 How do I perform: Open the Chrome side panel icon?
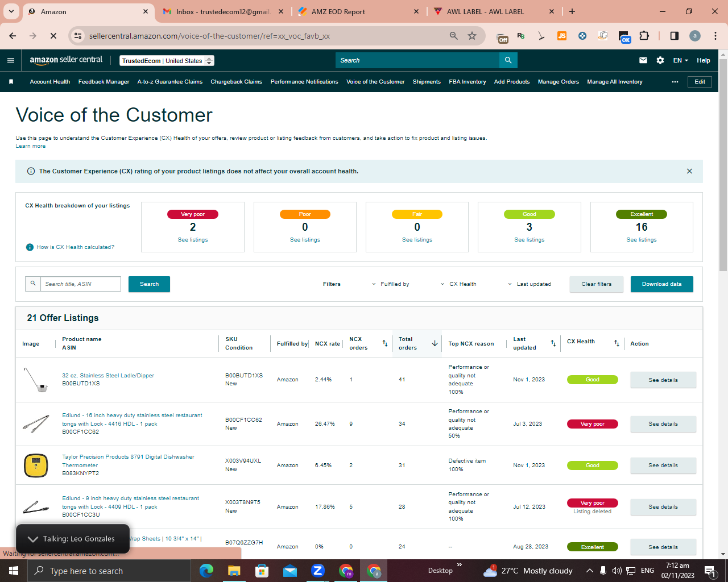(x=675, y=36)
